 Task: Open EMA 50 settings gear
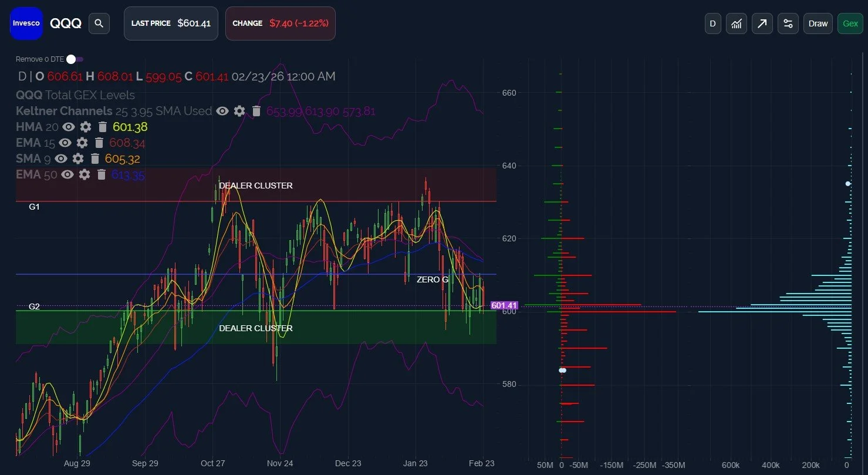click(85, 174)
